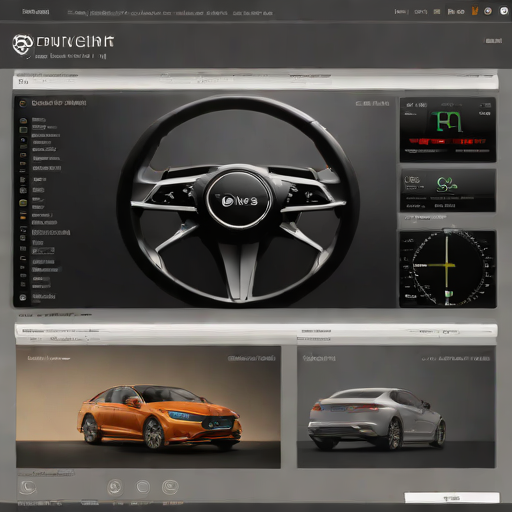The height and width of the screenshot is (512, 512).
Task: Click the white button at bottom right
Action: [x=452, y=498]
